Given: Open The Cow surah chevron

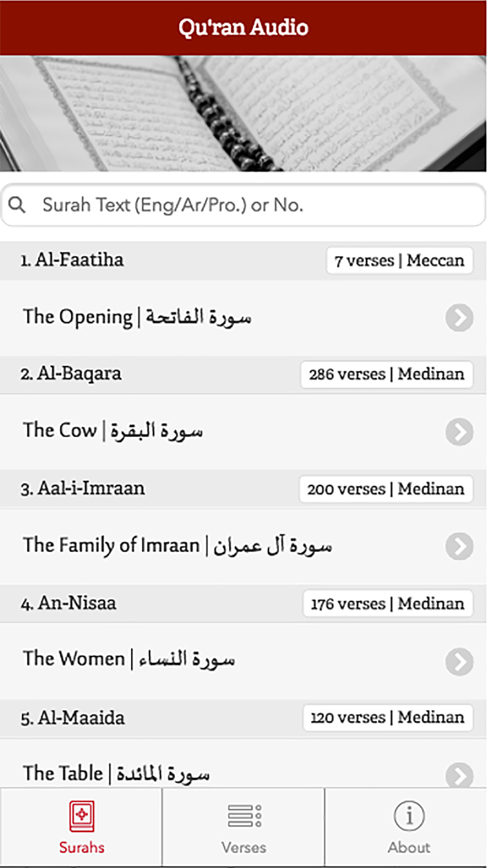Looking at the screenshot, I should click(459, 432).
